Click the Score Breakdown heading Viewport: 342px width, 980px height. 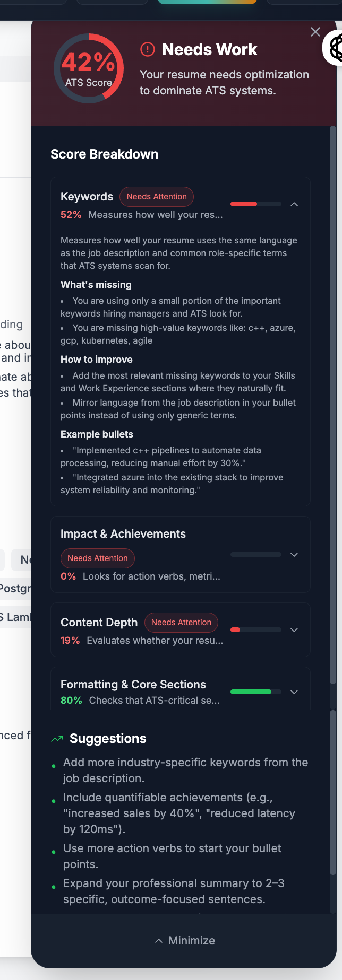point(104,154)
